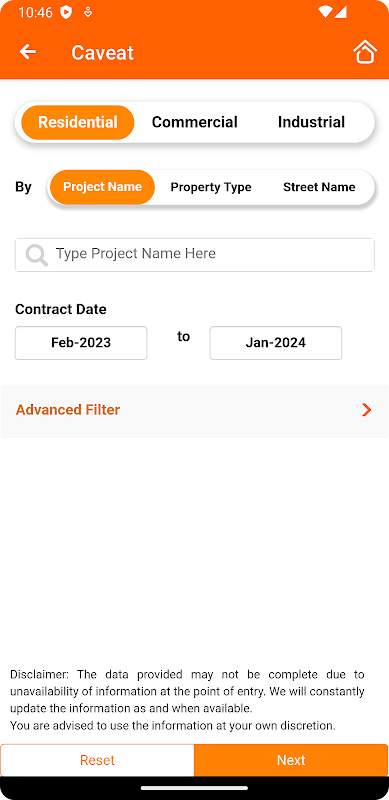This screenshot has width=389, height=800.
Task: Search by Property Type tab
Action: pyautogui.click(x=211, y=187)
